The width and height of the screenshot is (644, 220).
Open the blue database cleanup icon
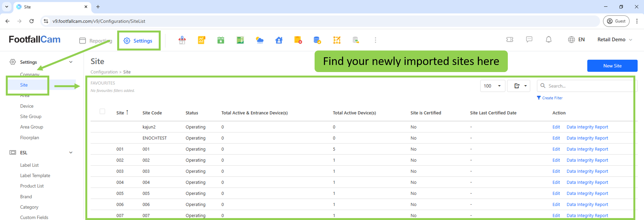317,40
